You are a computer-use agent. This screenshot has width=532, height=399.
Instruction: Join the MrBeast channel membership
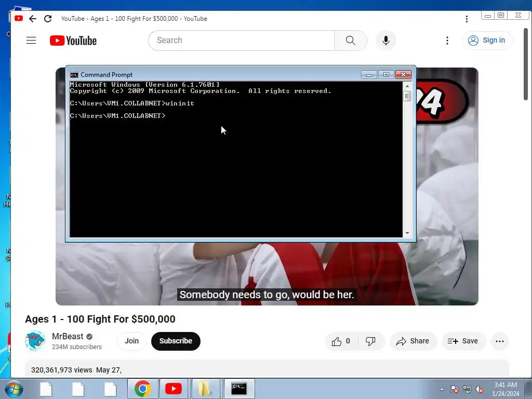tap(131, 341)
